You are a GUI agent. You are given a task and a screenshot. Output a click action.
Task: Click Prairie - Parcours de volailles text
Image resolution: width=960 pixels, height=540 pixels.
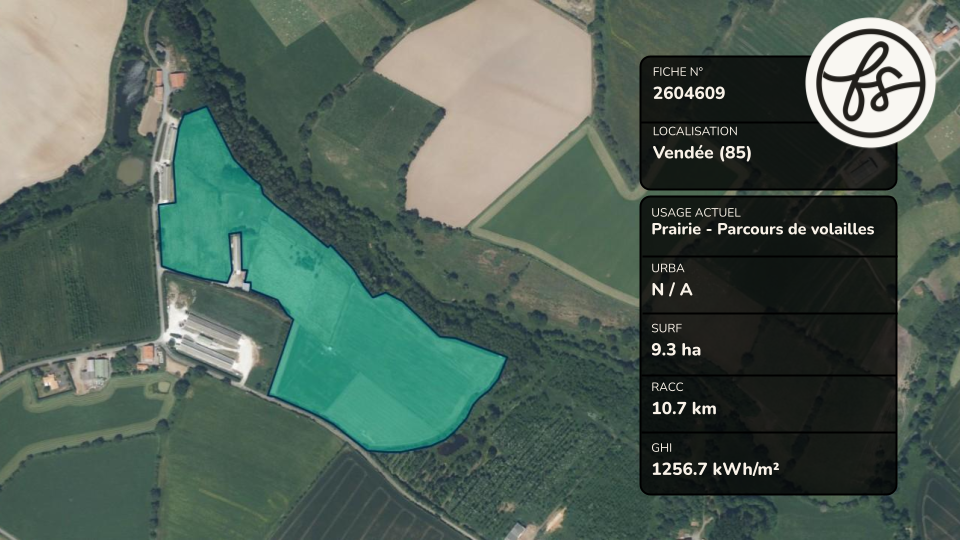pos(763,229)
